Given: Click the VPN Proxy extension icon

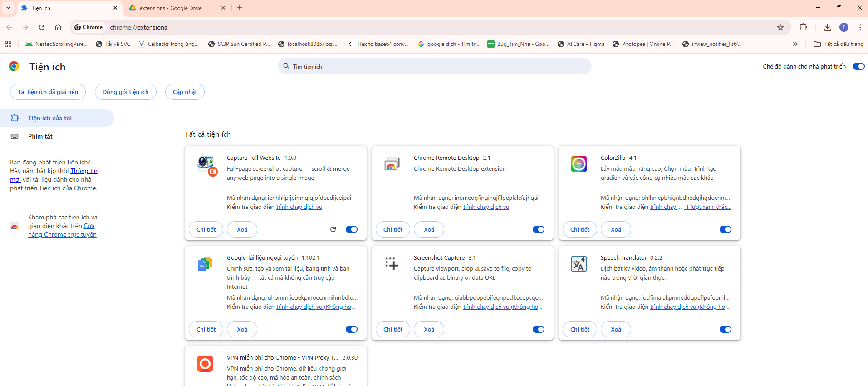Looking at the screenshot, I should [x=205, y=364].
